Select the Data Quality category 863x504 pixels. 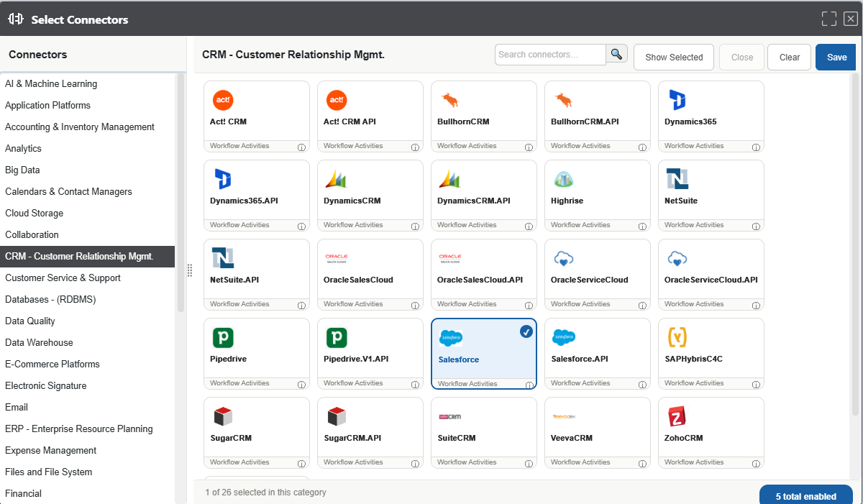click(88, 321)
